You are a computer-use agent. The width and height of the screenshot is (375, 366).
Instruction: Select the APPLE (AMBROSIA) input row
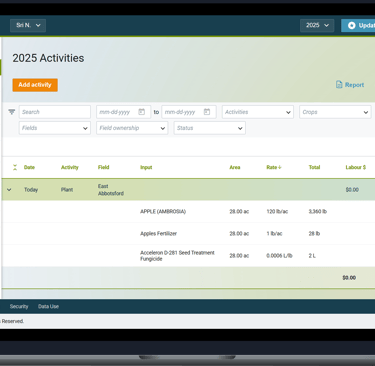coord(188,211)
